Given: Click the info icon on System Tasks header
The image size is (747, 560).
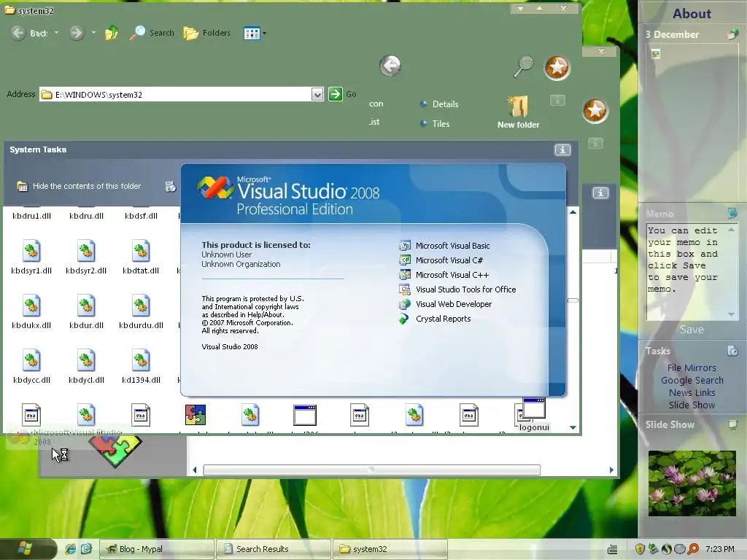Looking at the screenshot, I should tap(562, 150).
